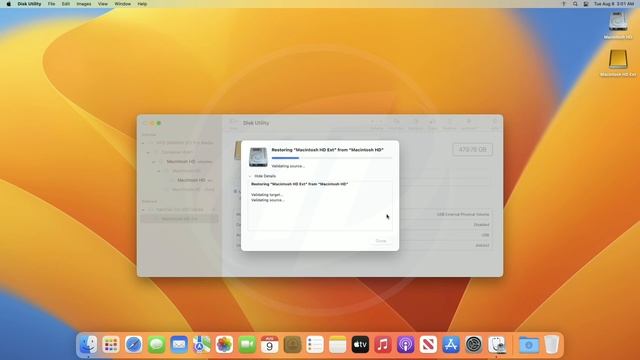Click the restore progress bar

331,158
